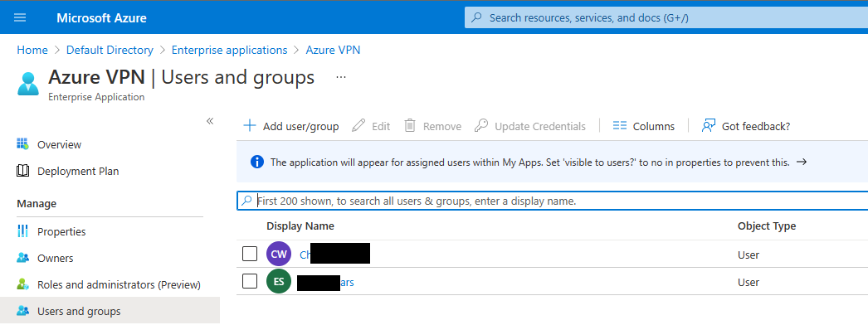Click the Deployment Plan book icon

coord(22,172)
